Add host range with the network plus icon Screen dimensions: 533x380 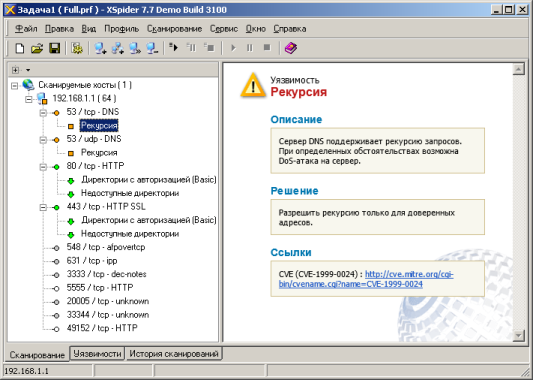118,48
